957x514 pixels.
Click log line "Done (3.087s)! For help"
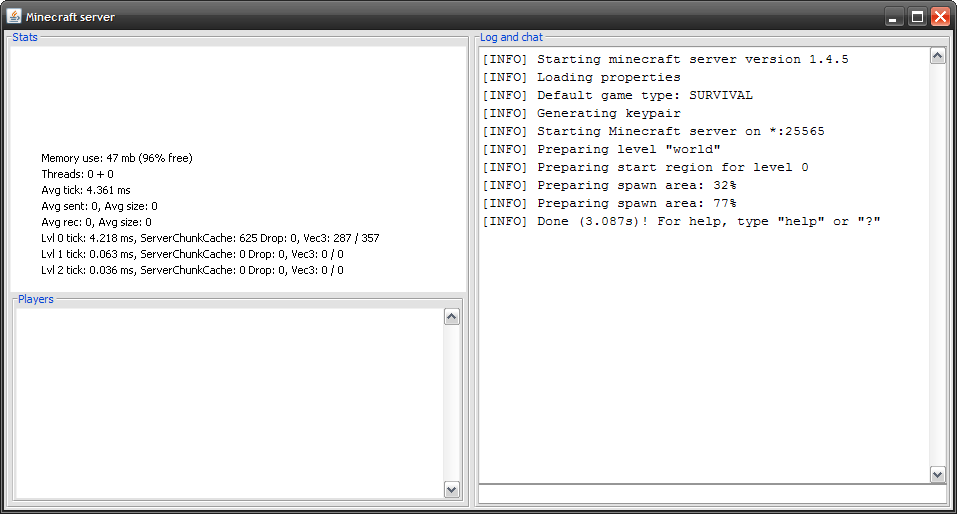tap(681, 222)
